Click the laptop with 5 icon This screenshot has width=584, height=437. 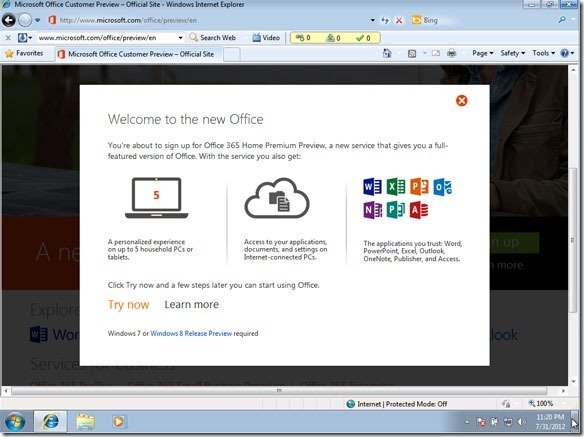point(156,198)
